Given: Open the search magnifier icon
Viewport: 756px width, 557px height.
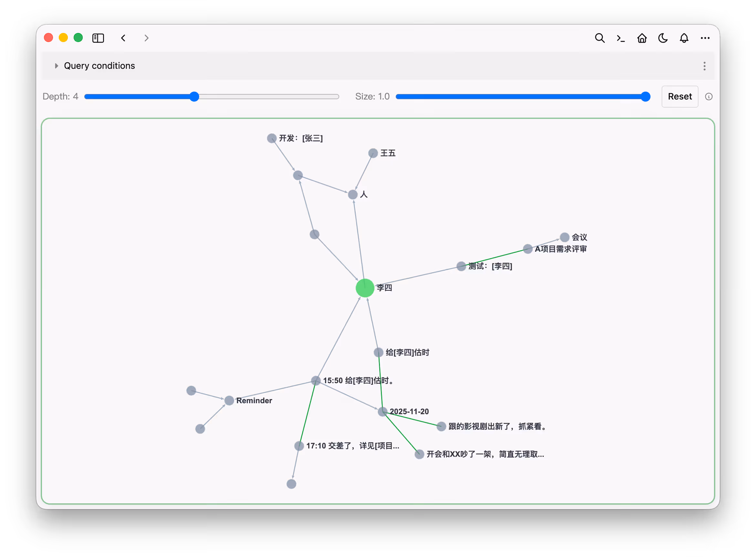Looking at the screenshot, I should coord(600,38).
